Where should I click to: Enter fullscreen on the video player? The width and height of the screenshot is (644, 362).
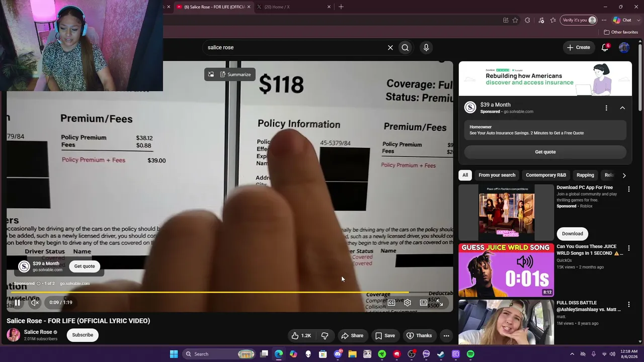(x=440, y=303)
